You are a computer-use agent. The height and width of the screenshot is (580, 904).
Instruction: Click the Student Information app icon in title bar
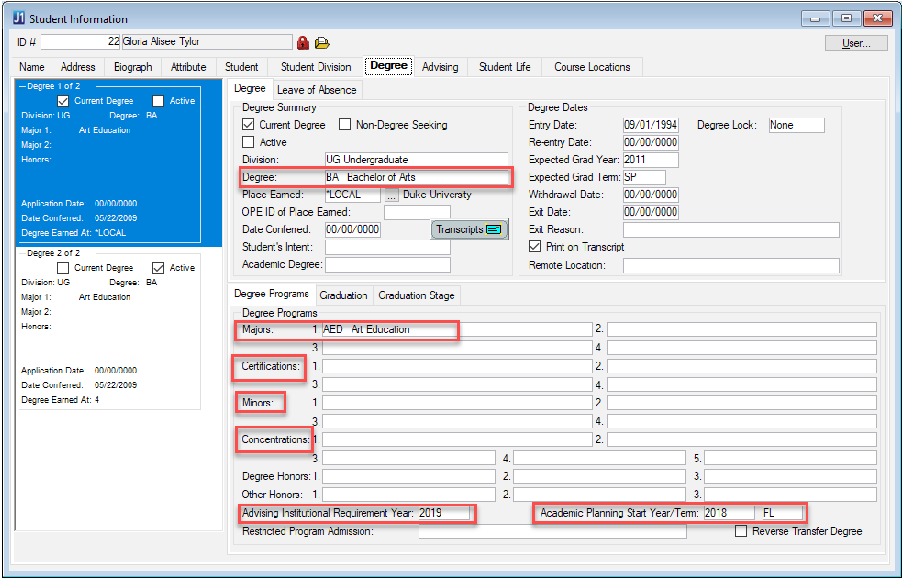click(18, 18)
